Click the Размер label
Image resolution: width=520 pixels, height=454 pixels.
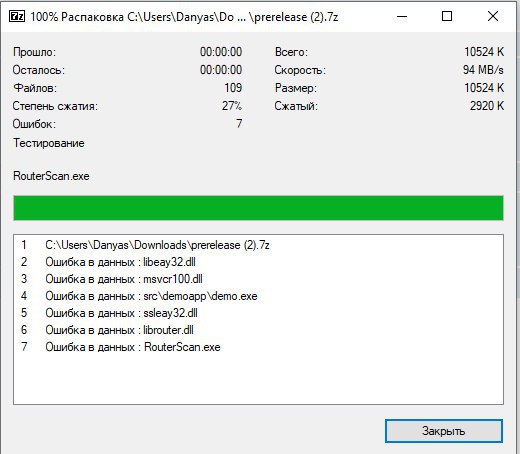[296, 88]
